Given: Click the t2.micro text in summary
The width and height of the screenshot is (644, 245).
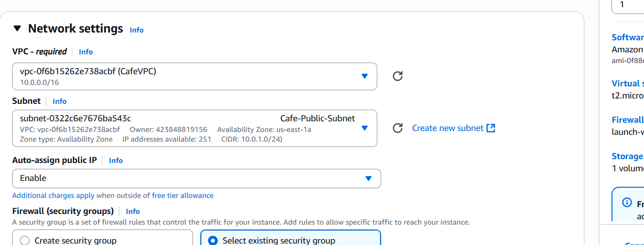Looking at the screenshot, I should tap(628, 96).
